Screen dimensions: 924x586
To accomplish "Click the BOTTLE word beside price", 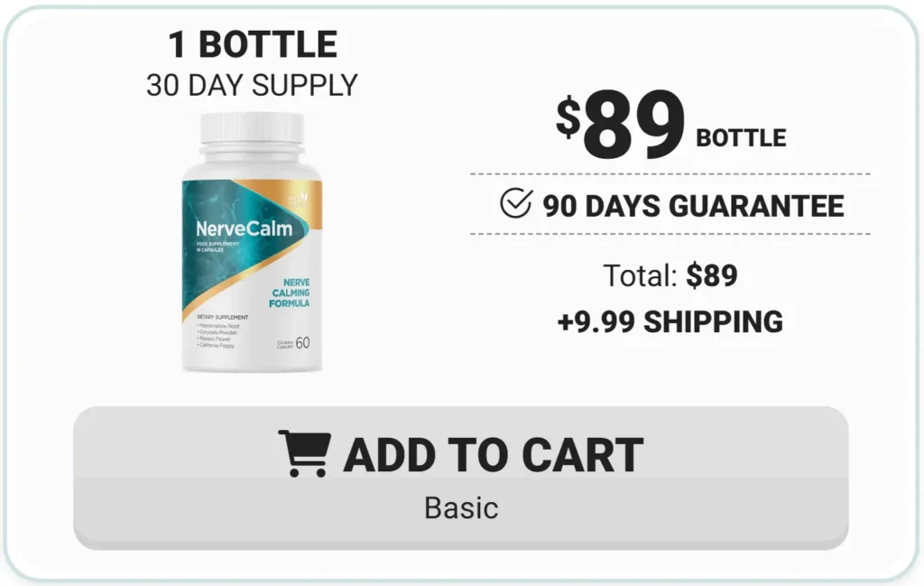I will [x=741, y=138].
